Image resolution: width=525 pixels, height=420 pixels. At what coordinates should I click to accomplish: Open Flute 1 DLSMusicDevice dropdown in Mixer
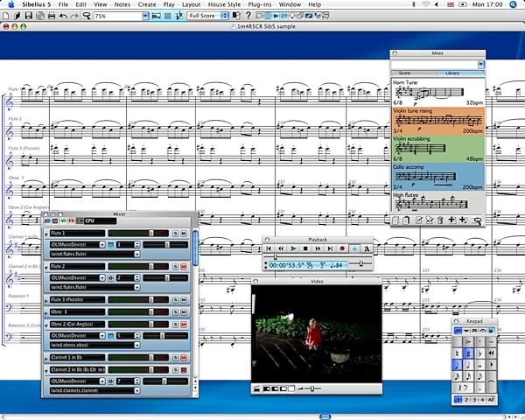102,245
